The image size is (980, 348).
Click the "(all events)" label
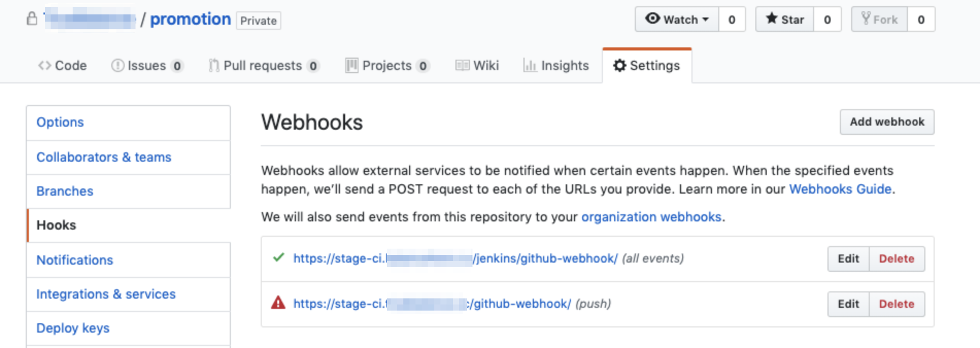click(x=653, y=258)
